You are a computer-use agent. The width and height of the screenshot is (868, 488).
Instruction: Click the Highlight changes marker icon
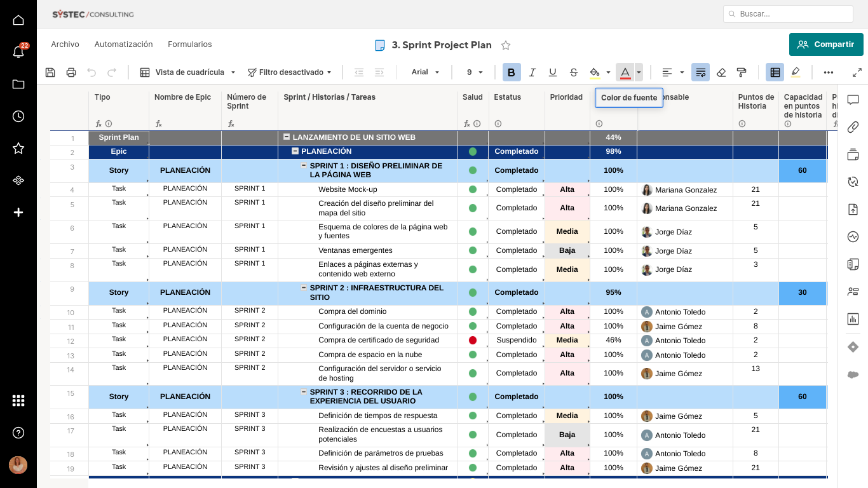coord(796,72)
